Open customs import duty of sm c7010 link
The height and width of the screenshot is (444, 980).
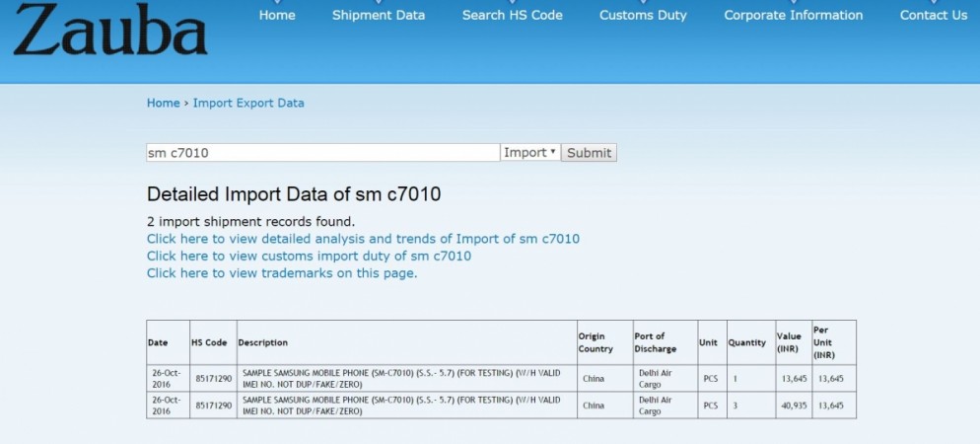tap(309, 256)
